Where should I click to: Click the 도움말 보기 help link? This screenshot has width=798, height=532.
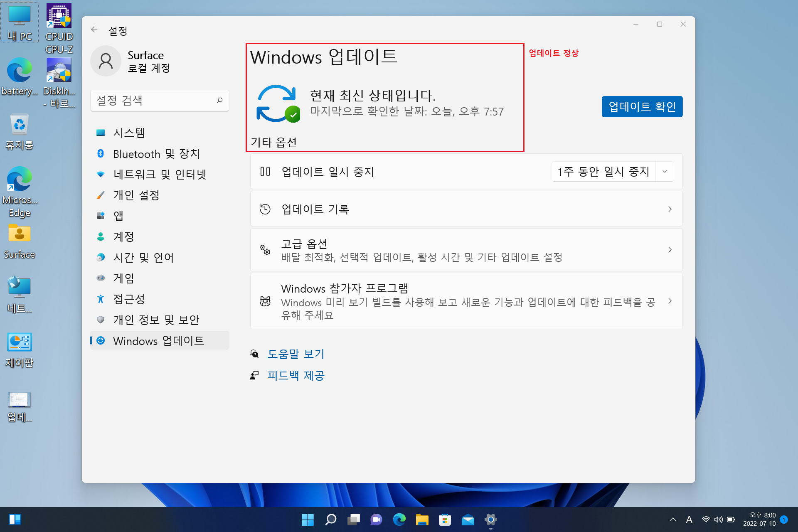296,354
